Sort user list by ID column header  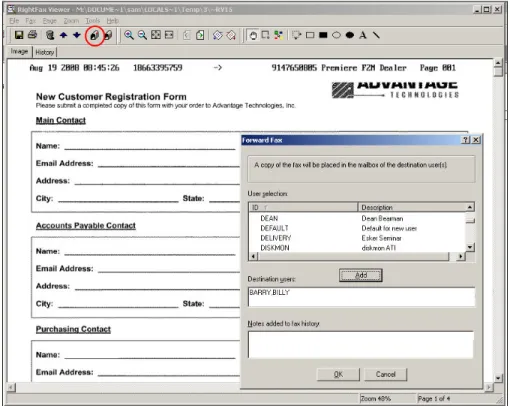coord(303,207)
